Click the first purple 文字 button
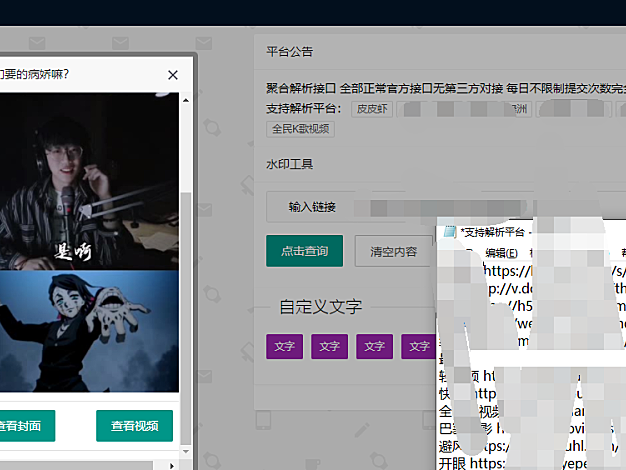The height and width of the screenshot is (470, 626). pyautogui.click(x=285, y=346)
